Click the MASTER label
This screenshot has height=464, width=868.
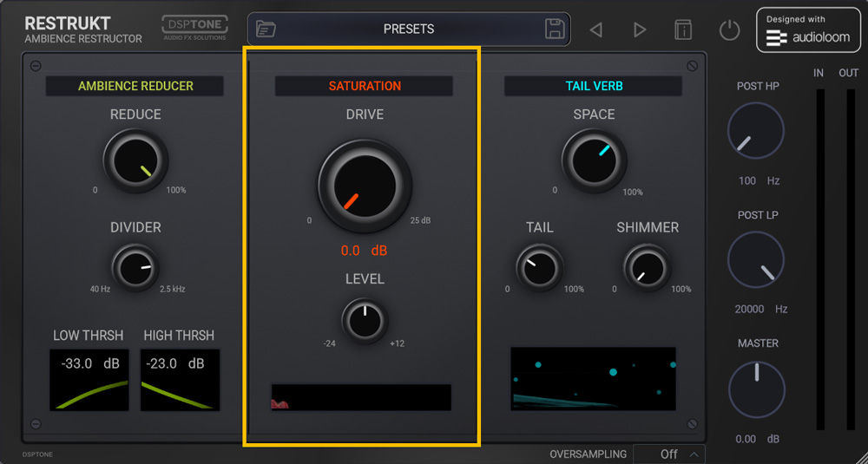tap(758, 343)
